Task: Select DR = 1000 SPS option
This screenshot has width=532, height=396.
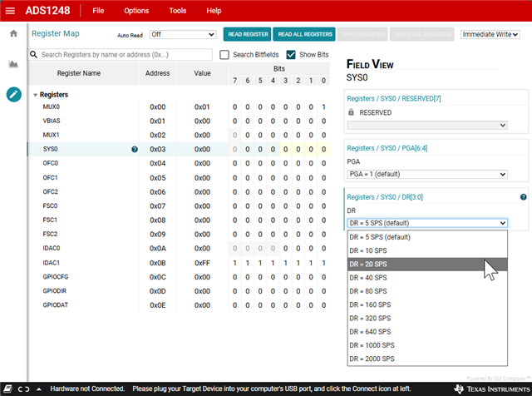Action: point(427,345)
